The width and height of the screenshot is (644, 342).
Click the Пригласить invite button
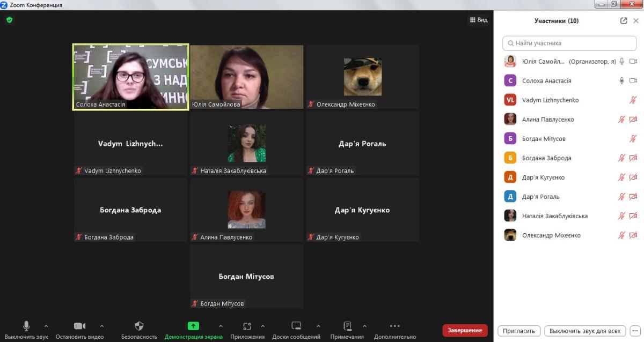coord(519,331)
